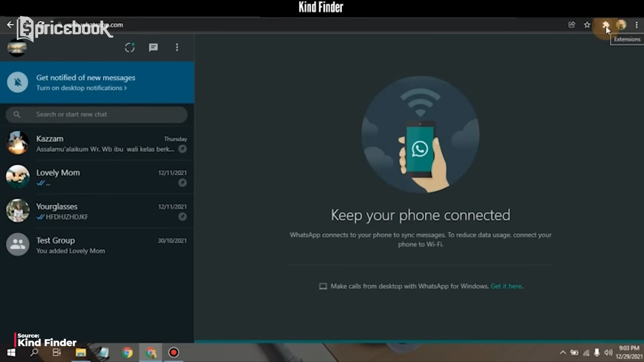The width and height of the screenshot is (644, 362).
Task: Open the first Chrome taskbar icon
Action: pos(127,353)
